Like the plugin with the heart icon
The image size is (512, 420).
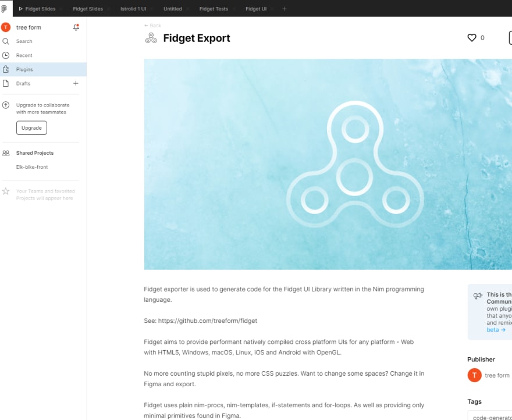point(472,38)
